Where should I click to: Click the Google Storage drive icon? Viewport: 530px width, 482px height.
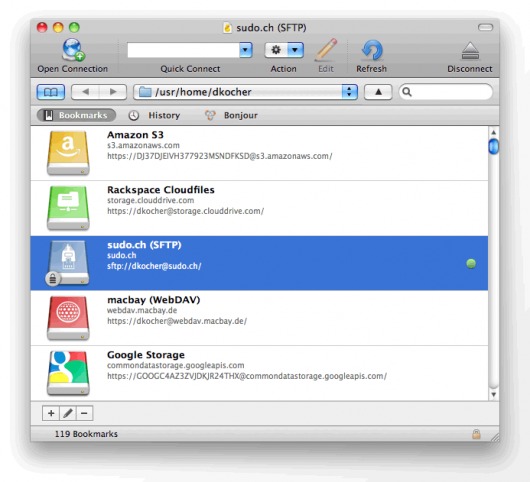pos(68,373)
